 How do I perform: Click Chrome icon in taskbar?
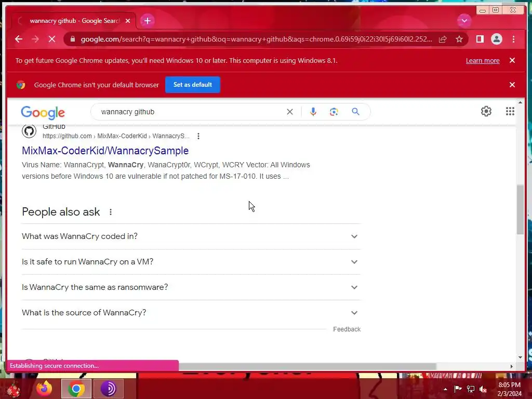click(76, 389)
